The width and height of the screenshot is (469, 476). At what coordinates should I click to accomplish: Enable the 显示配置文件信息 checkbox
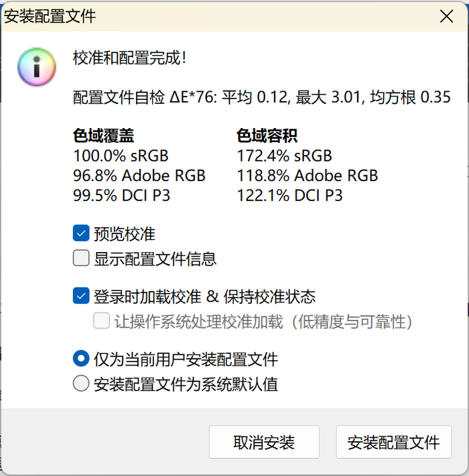(x=81, y=258)
